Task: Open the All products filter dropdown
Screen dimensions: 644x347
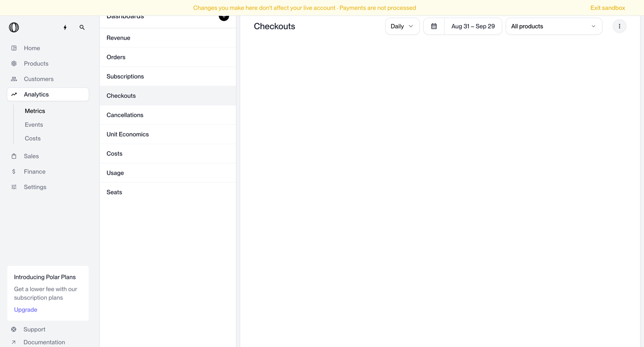Action: (554, 26)
